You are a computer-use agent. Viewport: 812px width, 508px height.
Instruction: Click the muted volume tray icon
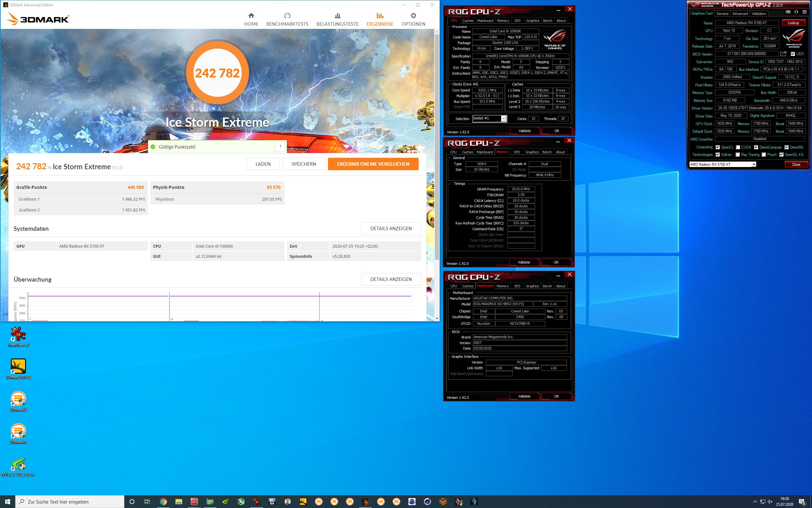pos(770,502)
